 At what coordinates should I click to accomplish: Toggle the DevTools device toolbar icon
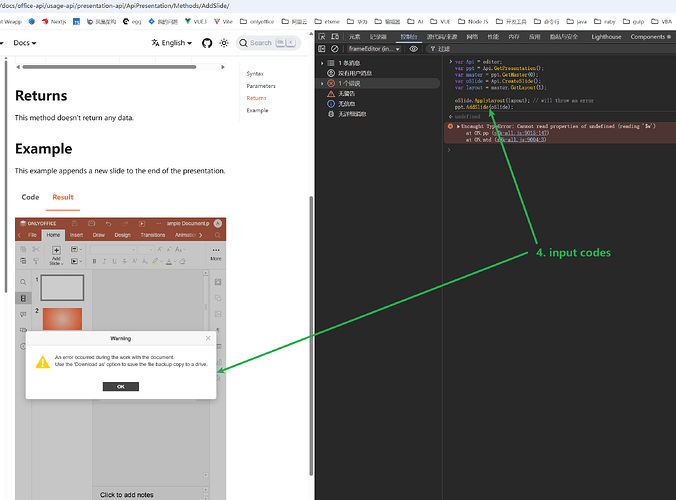335,37
